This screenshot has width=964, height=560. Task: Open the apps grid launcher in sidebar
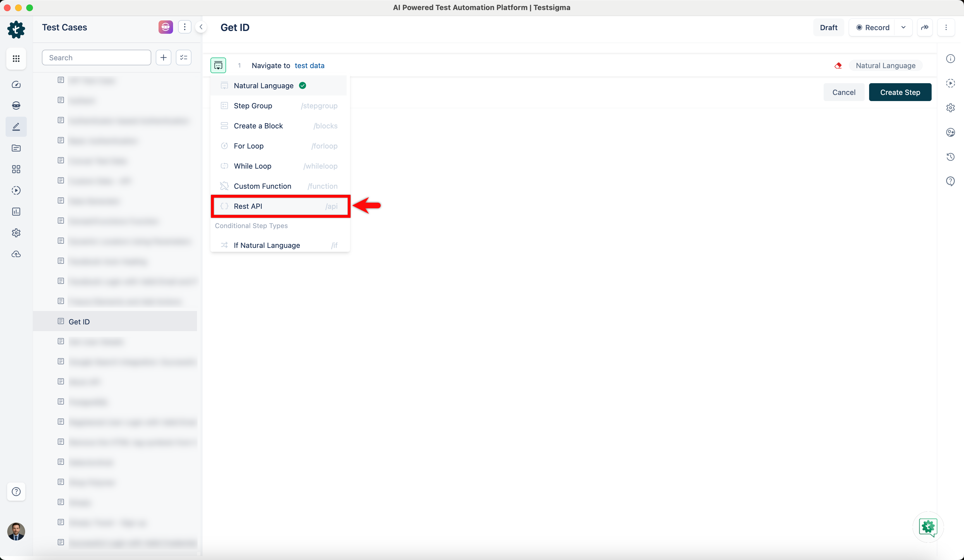(16, 59)
